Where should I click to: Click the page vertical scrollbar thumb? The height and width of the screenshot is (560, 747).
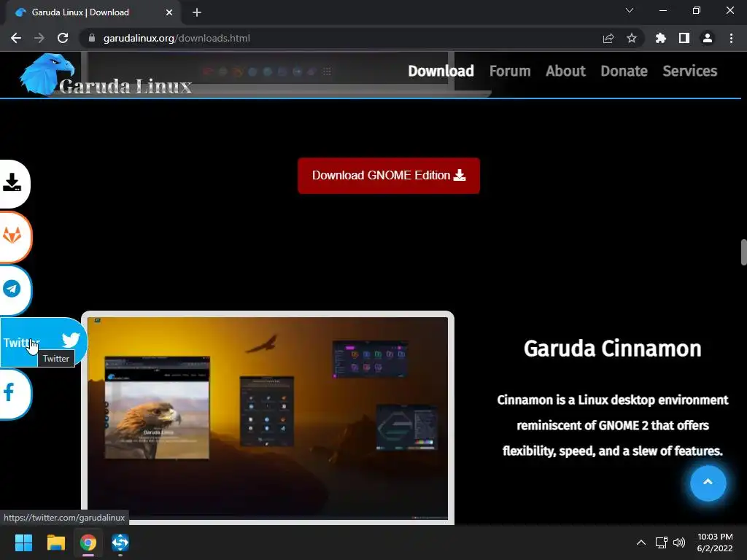743,252
